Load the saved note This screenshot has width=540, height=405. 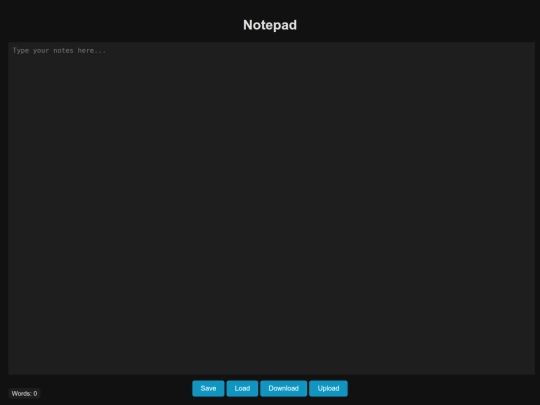tap(242, 388)
